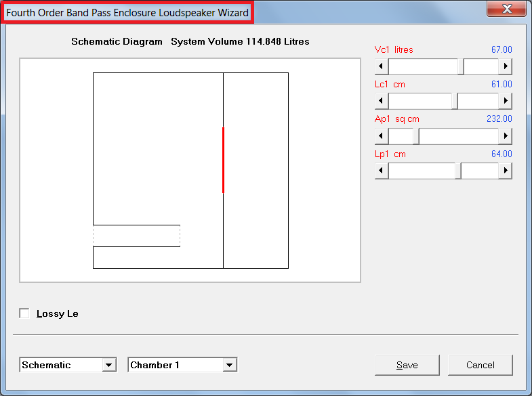This screenshot has height=396, width=532.
Task: Click the Lp1 value 64.00
Action: [502, 154]
